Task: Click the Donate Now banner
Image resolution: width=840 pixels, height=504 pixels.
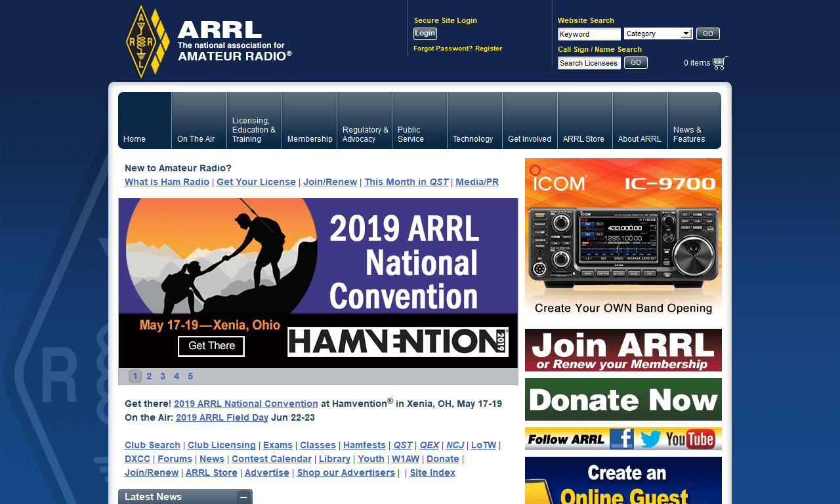Action: [x=623, y=399]
